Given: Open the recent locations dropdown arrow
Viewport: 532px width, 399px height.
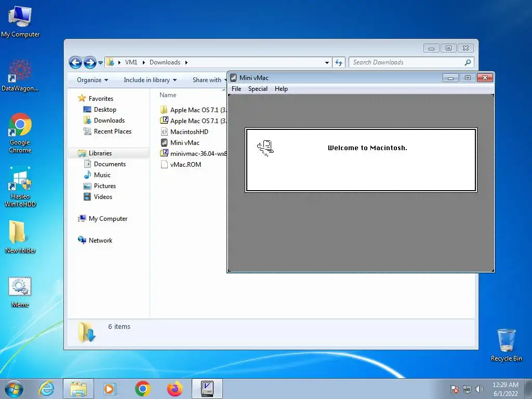Looking at the screenshot, I should 100,63.
